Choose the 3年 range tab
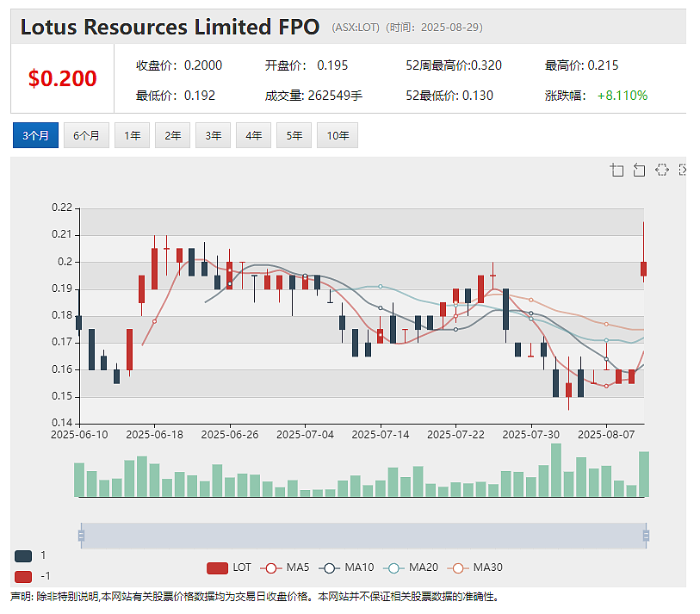 [x=213, y=135]
